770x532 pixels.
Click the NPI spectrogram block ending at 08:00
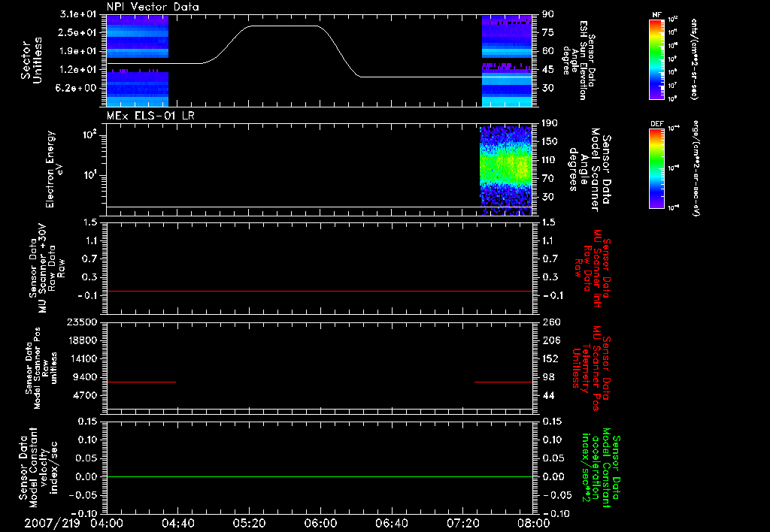[507, 61]
